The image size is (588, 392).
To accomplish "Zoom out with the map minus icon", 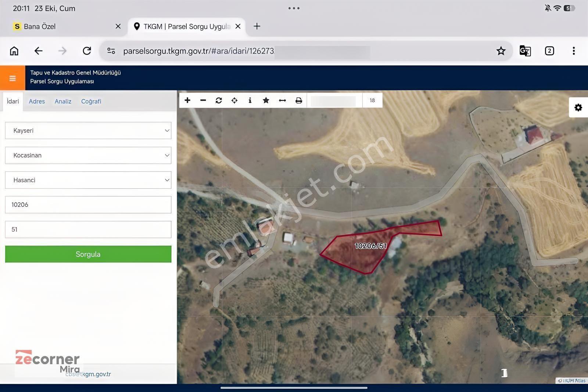I will [x=203, y=100].
